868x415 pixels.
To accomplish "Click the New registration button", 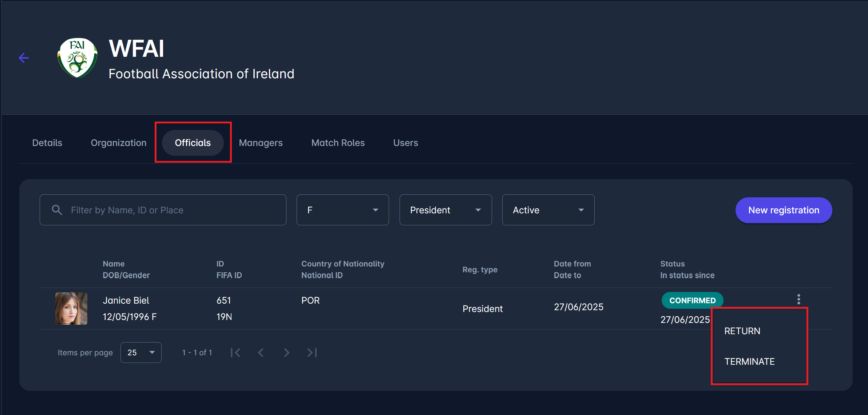I will pyautogui.click(x=784, y=210).
